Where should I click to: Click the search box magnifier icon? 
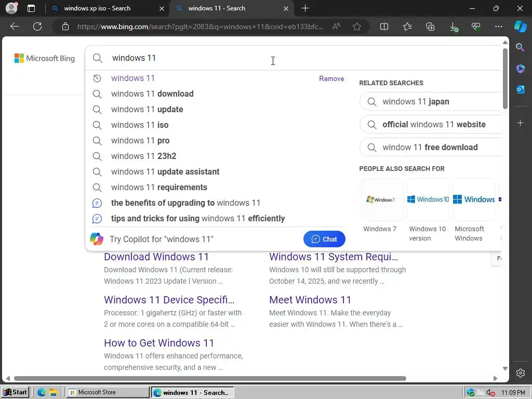point(97,58)
